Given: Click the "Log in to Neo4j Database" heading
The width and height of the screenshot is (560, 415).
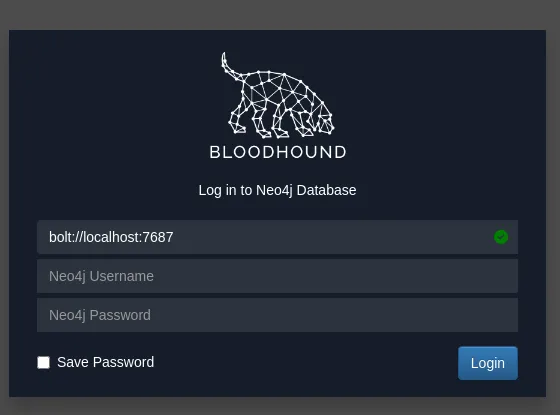Looking at the screenshot, I should [278, 190].
